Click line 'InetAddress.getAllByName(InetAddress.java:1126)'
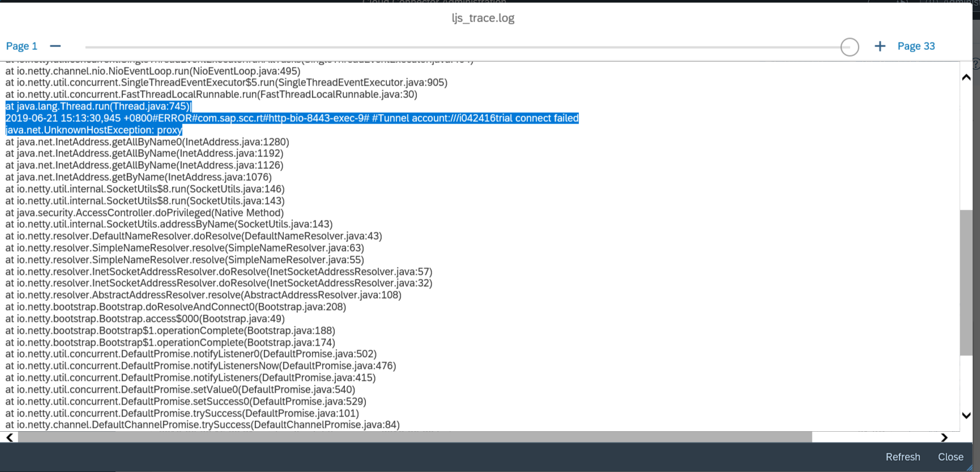 [x=144, y=165]
